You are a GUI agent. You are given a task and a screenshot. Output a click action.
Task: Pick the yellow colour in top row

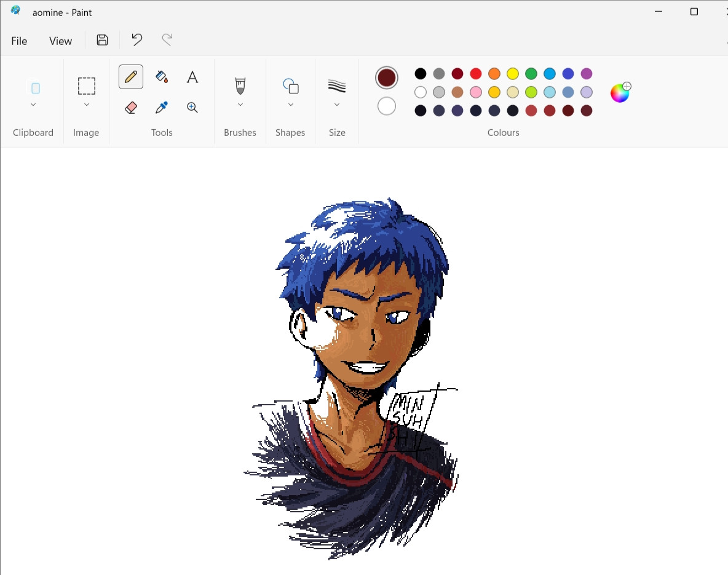click(513, 73)
